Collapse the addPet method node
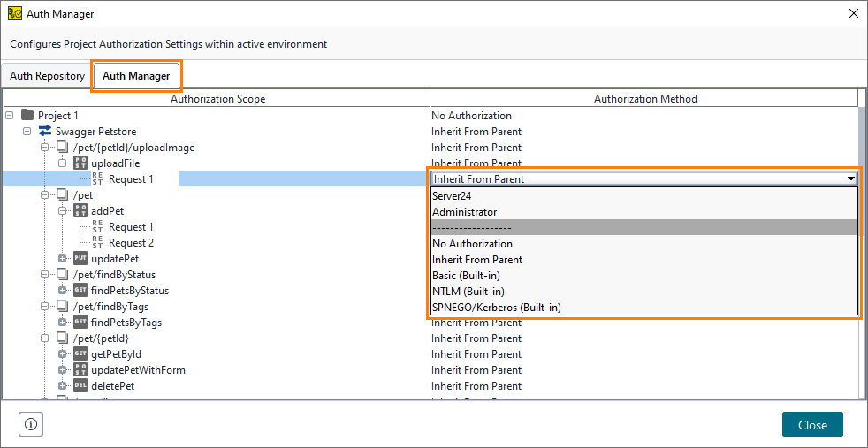This screenshot has width=868, height=448. tap(62, 211)
